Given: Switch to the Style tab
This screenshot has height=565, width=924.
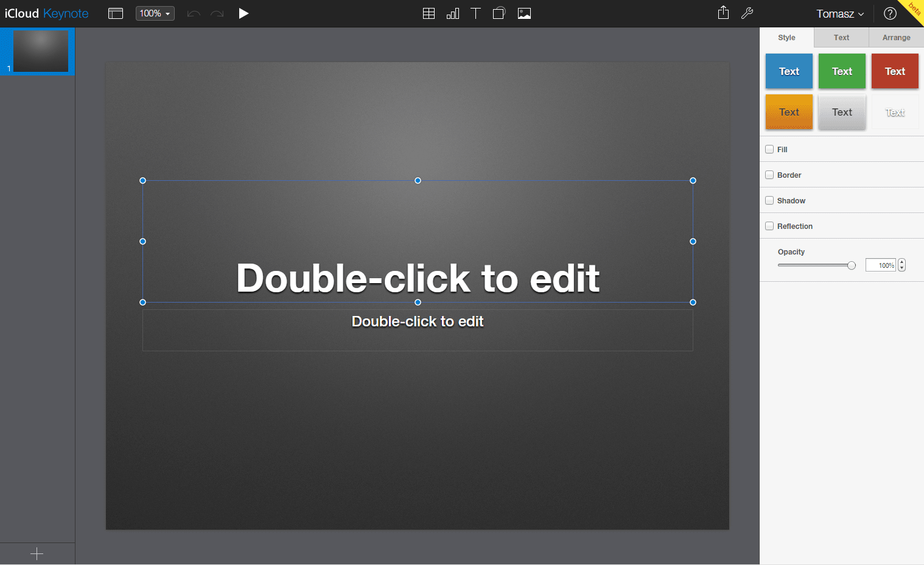Looking at the screenshot, I should (x=786, y=38).
